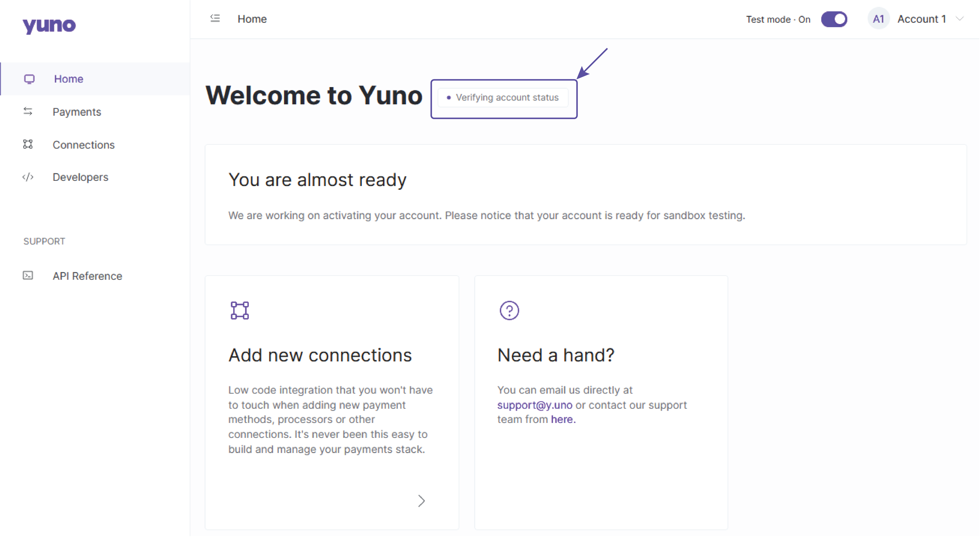
Task: Expand the Account 1 dropdown chevron
Action: pos(960,19)
